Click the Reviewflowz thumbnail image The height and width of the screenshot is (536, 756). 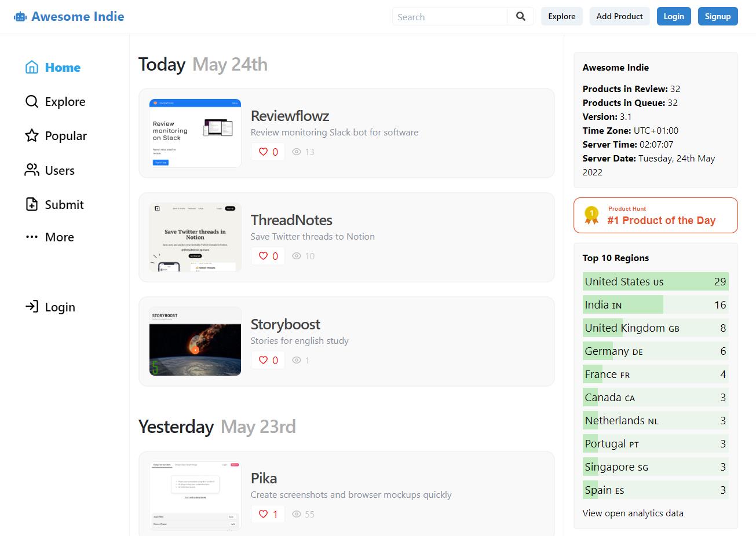coord(195,133)
